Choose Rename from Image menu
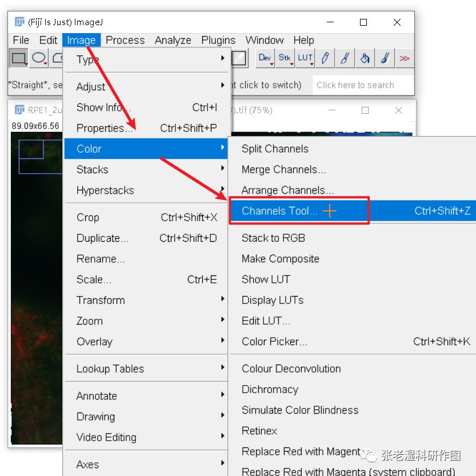The width and height of the screenshot is (476, 476). point(146,259)
